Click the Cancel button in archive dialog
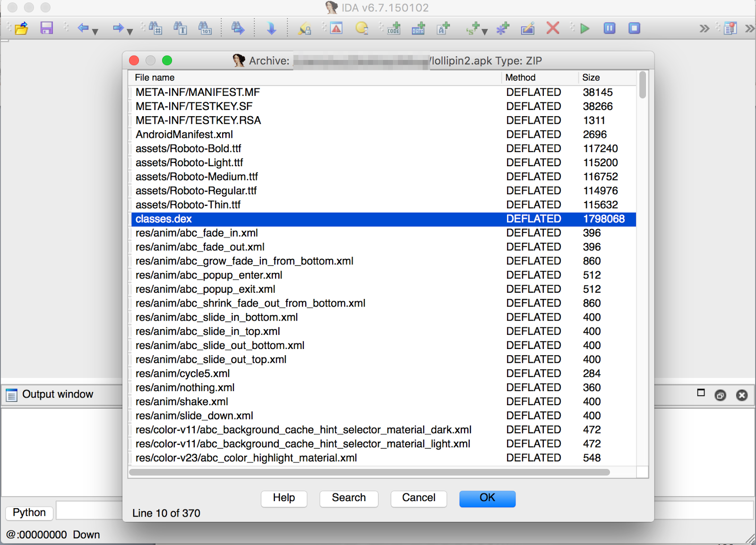This screenshot has height=545, width=756. (419, 498)
